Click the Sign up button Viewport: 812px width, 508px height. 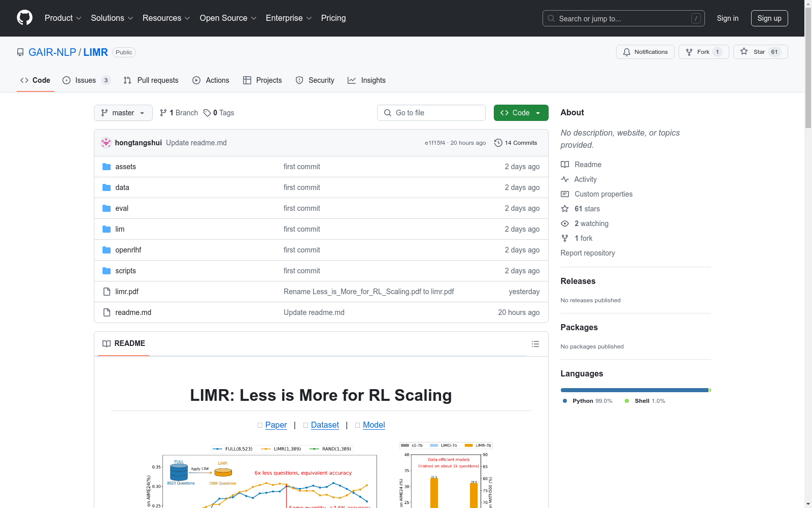pyautogui.click(x=769, y=18)
